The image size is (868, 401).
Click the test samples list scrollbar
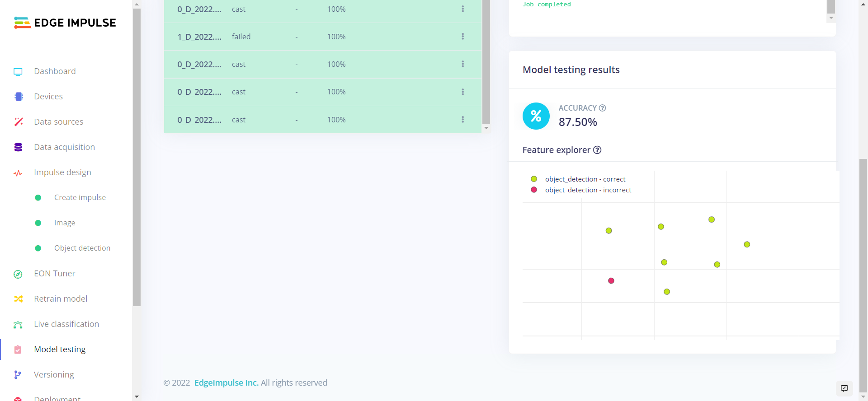coord(486,62)
